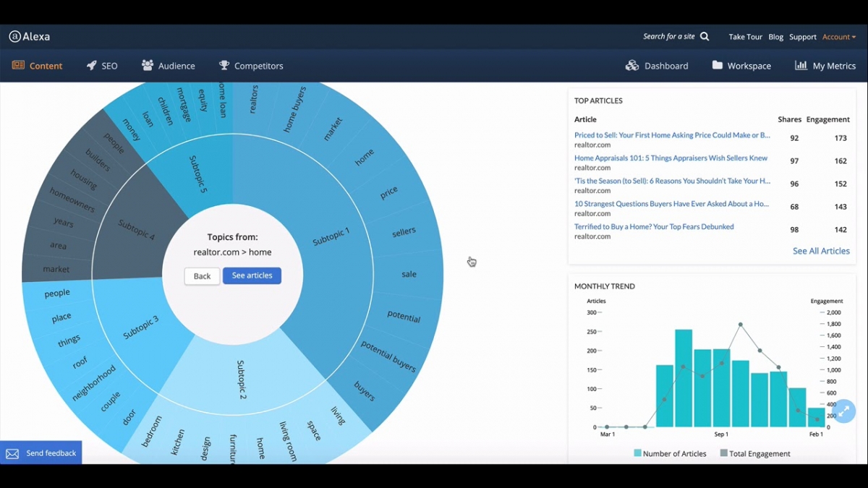Click the My Metrics bar chart icon

(801, 66)
